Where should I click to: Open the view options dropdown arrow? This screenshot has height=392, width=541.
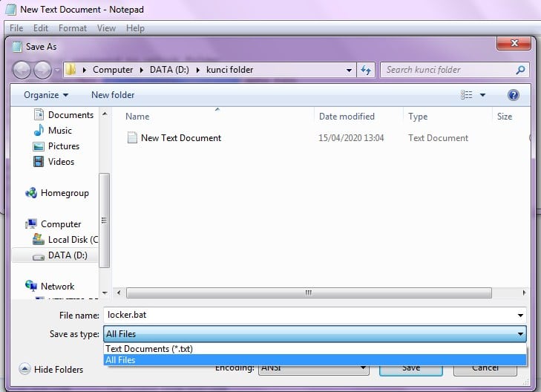click(482, 95)
